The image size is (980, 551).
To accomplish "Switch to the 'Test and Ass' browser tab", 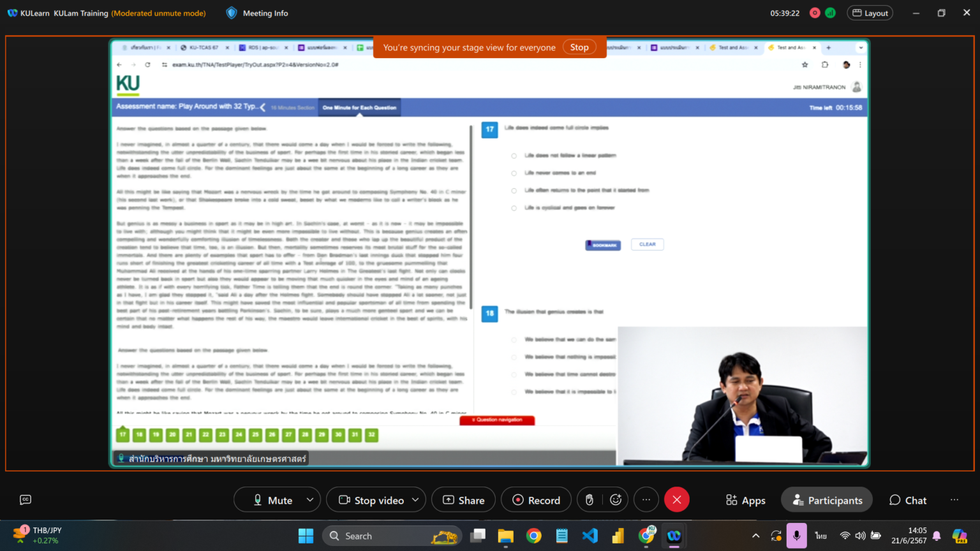I will click(x=791, y=47).
